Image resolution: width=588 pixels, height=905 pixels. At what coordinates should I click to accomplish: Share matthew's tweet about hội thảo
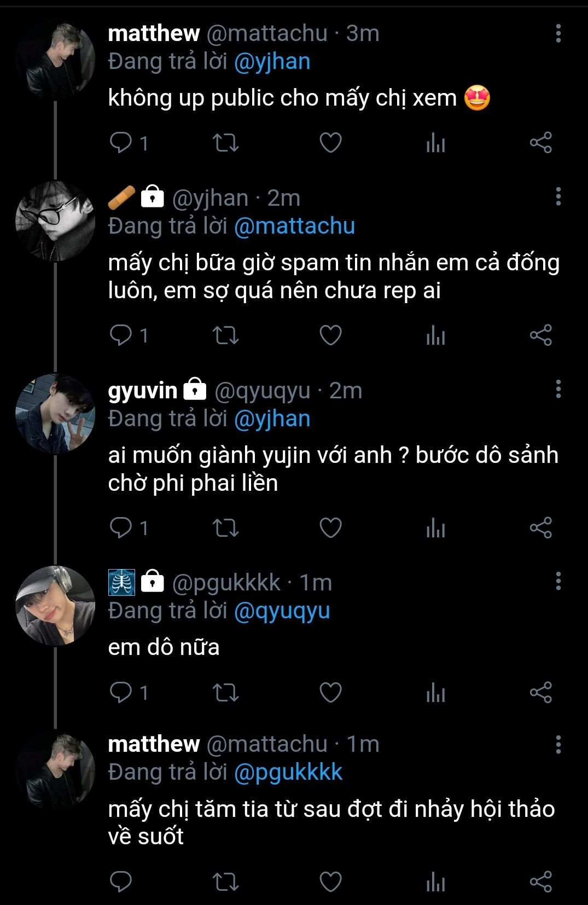540,882
